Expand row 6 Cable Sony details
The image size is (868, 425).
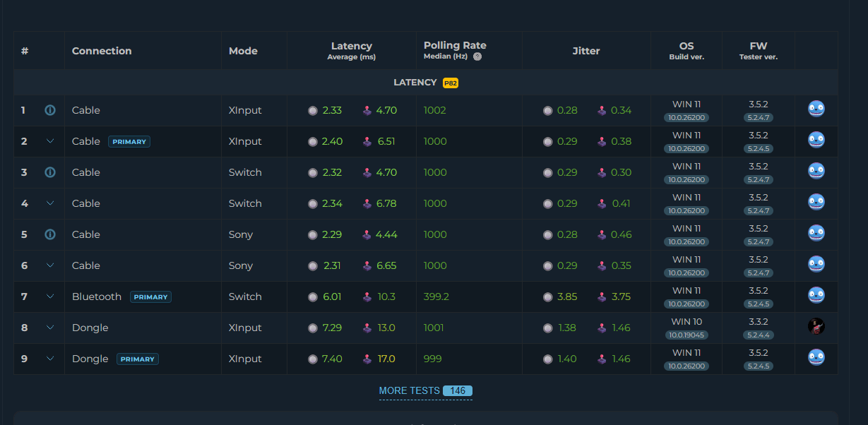tap(50, 265)
